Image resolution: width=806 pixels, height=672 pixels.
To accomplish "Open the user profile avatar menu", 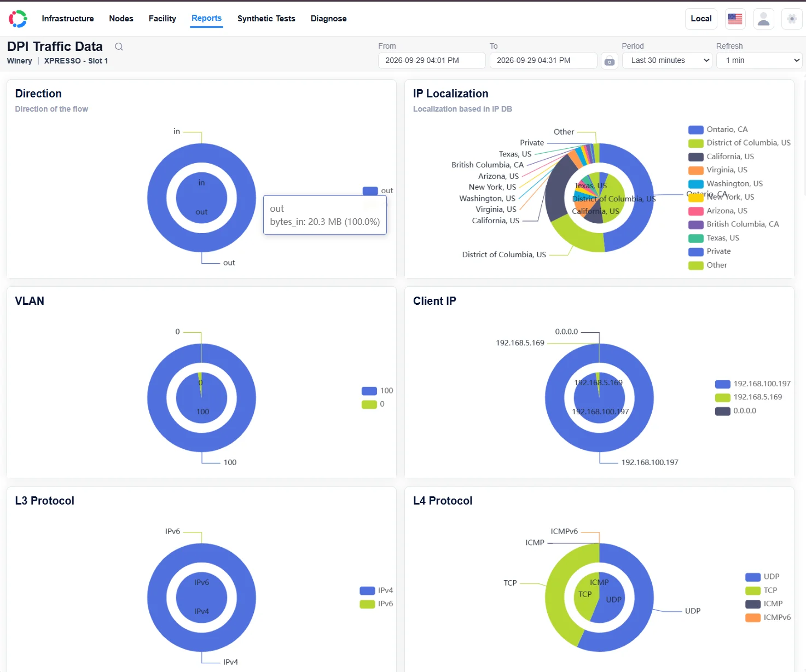I will (x=764, y=19).
